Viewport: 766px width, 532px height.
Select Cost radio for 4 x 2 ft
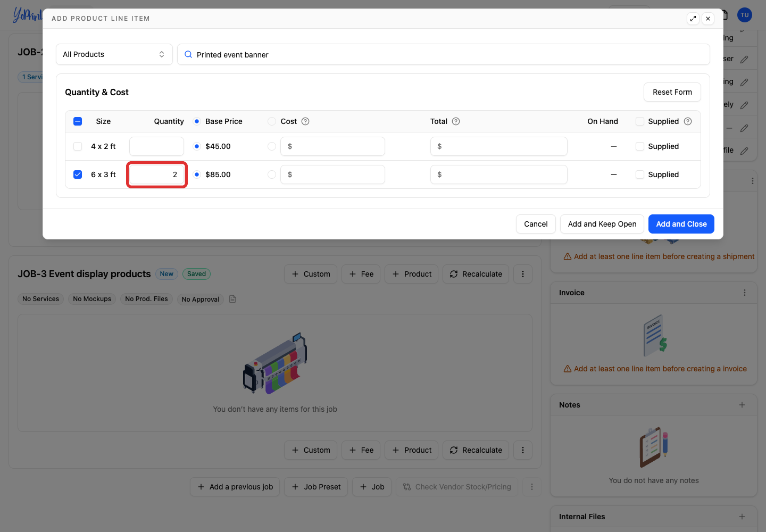pos(272,146)
